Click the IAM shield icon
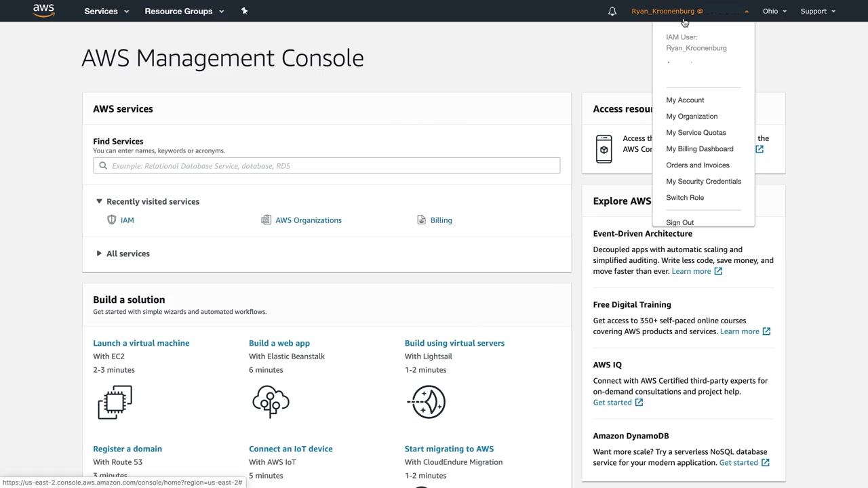 pyautogui.click(x=112, y=220)
